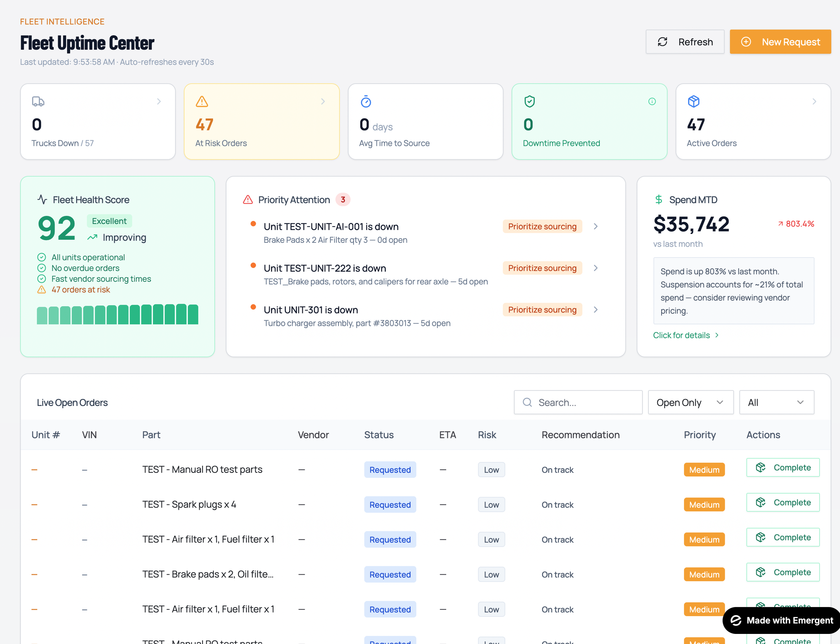The height and width of the screenshot is (644, 840).
Task: Open Trucks Down card chevron arrow
Action: [x=159, y=102]
